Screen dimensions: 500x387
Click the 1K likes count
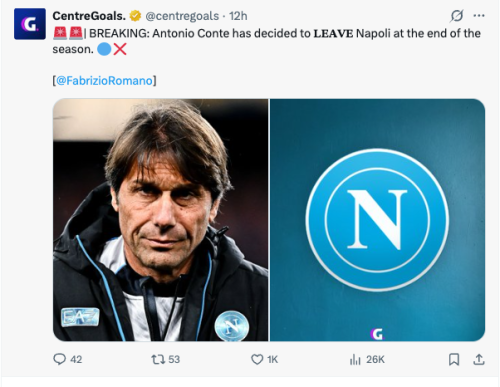pos(272,359)
